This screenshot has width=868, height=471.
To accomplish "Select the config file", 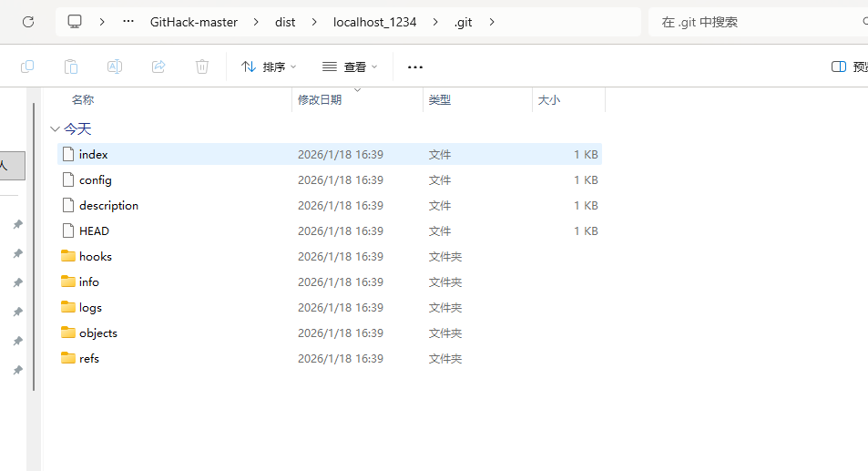I will click(95, 180).
